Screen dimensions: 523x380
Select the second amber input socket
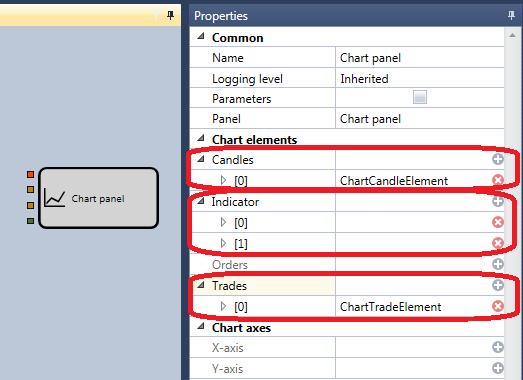(x=30, y=189)
